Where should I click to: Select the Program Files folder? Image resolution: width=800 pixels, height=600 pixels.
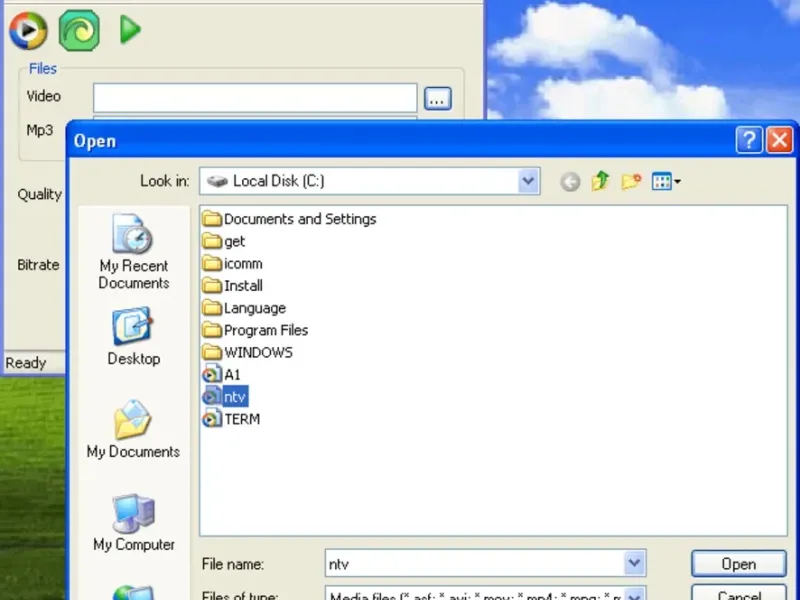click(x=255, y=331)
